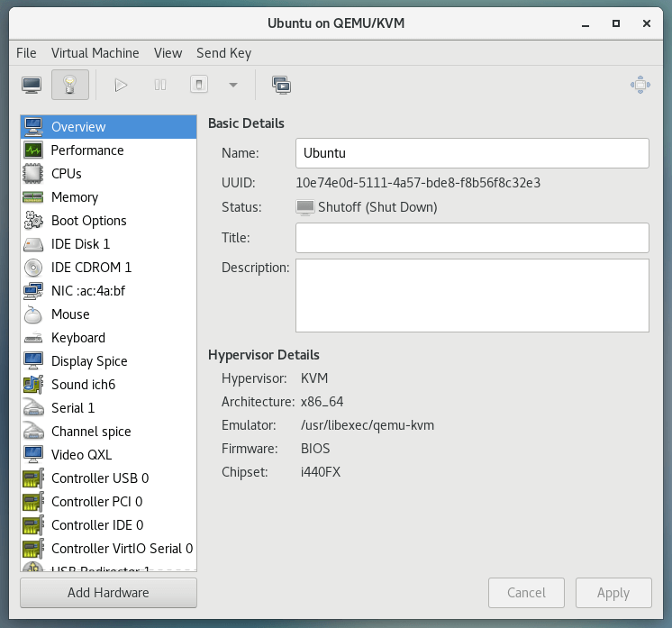Select Controller PCI 0
The width and height of the screenshot is (672, 628).
(108, 502)
